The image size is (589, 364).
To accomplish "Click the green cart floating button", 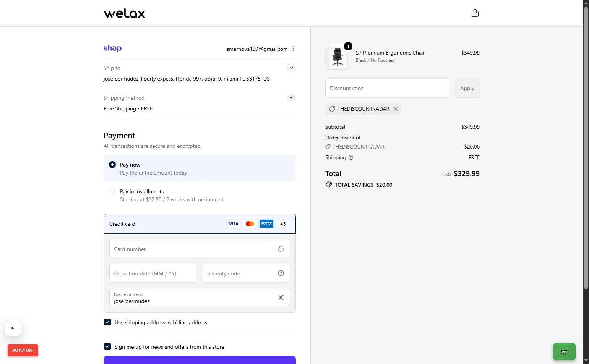I will pos(564,352).
